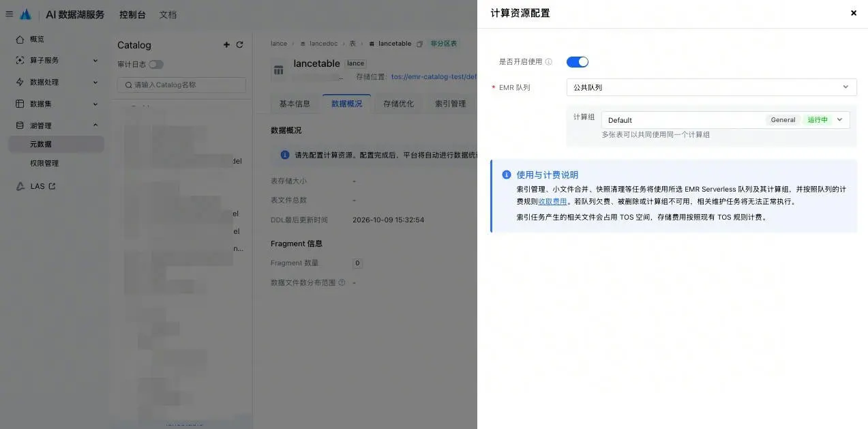Image resolution: width=868 pixels, height=429 pixels.
Task: Follow the 收取费用 link
Action: point(552,201)
